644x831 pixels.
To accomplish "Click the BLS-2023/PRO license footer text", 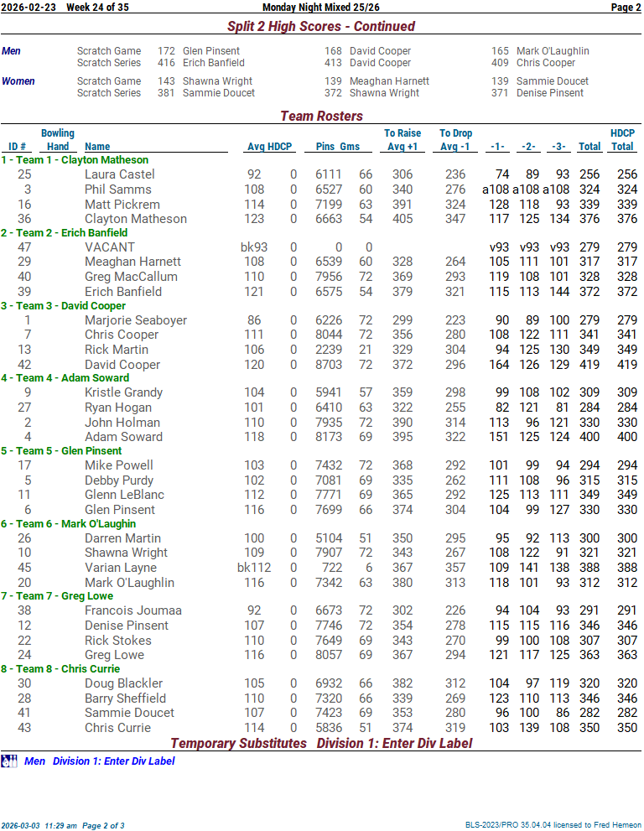I will (x=553, y=825).
